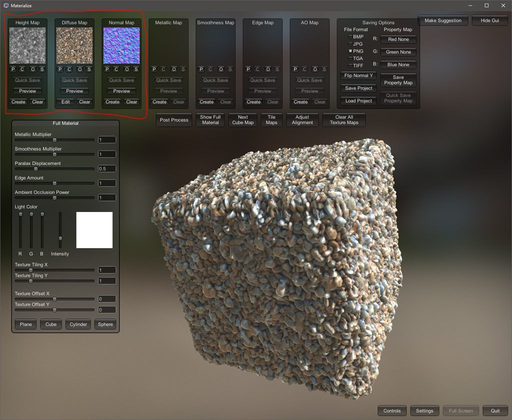Click the P button under Edge Map
The width and height of the screenshot is (512, 420).
(x=248, y=69)
